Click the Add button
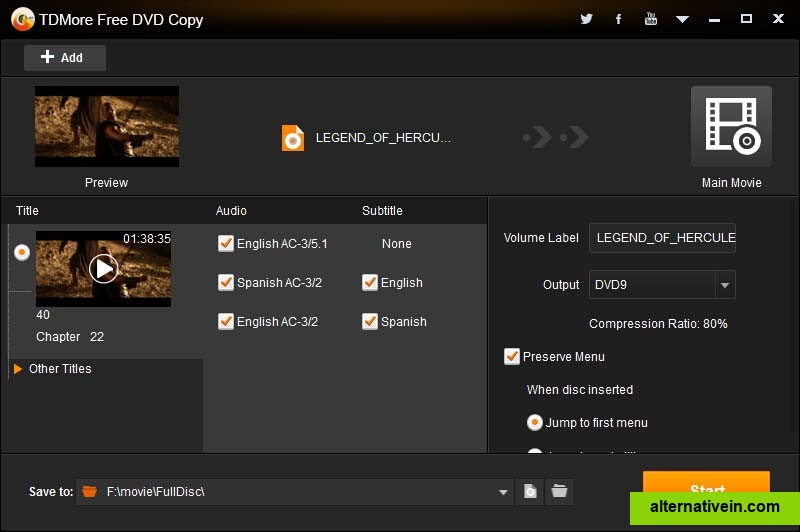 [64, 58]
